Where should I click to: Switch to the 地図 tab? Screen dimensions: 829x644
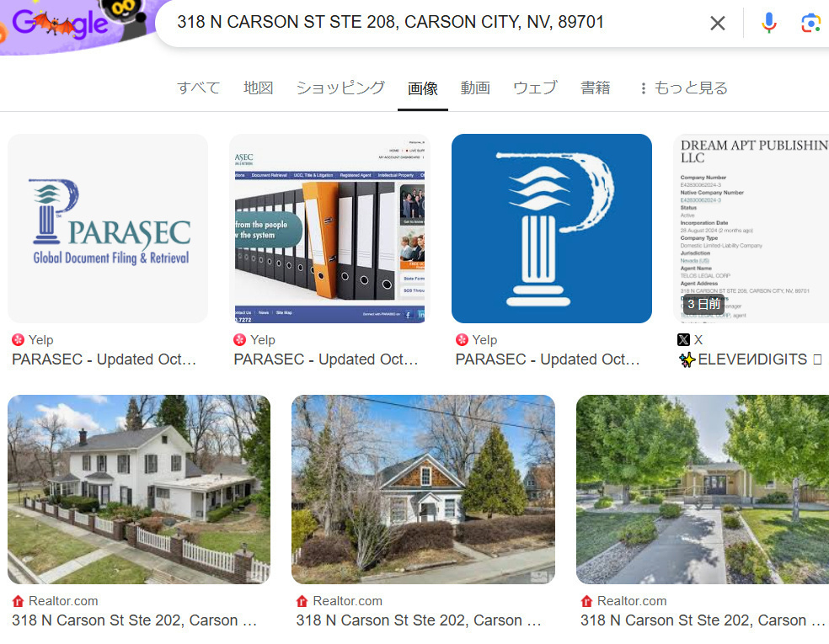click(x=258, y=88)
